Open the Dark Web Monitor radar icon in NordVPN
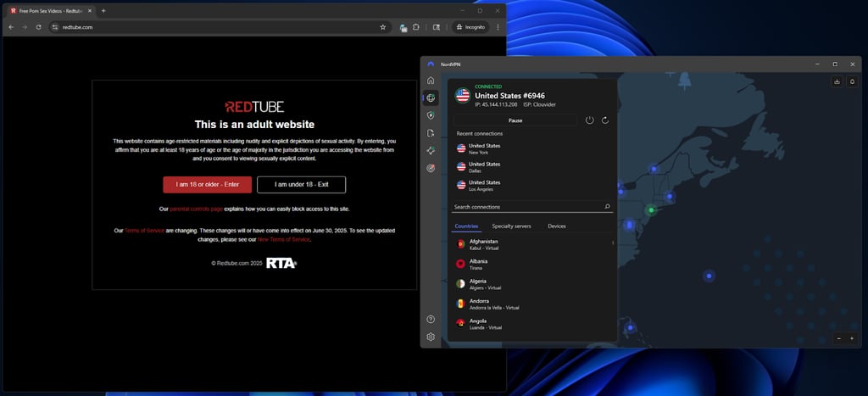The height and width of the screenshot is (396, 868). (x=431, y=169)
